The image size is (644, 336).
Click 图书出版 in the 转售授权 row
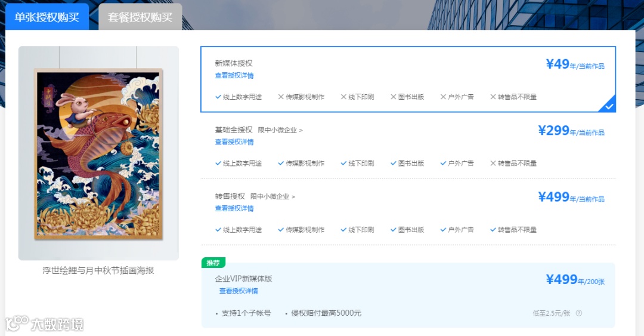tap(407, 230)
